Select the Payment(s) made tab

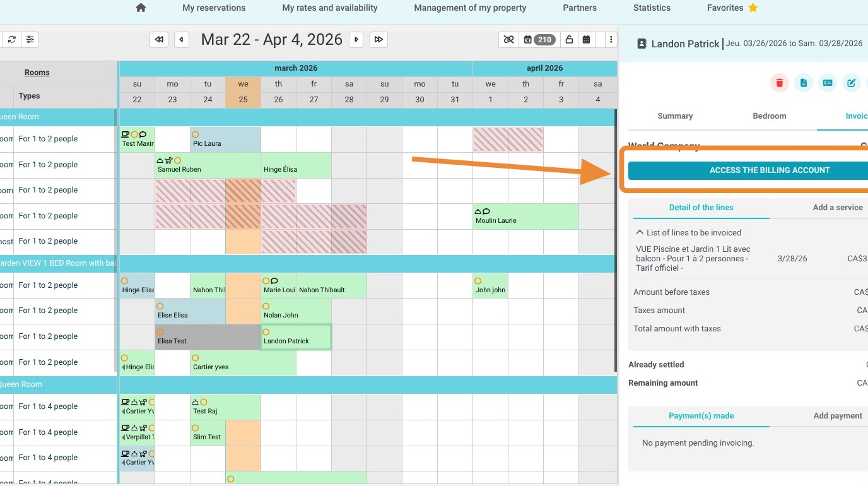tap(701, 416)
